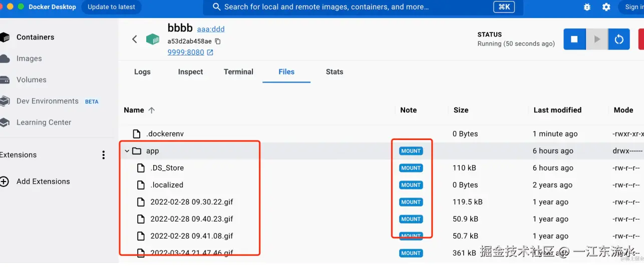Open the Learning Center in the sidebar
Viewport: 644px width, 267px height.
pyautogui.click(x=44, y=122)
